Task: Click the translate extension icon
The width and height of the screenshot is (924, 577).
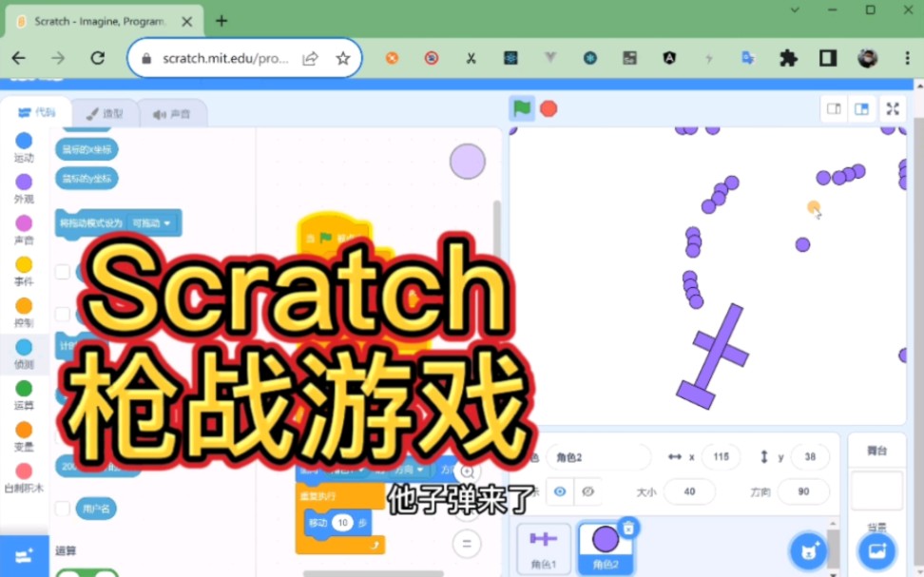Action: coord(748,58)
